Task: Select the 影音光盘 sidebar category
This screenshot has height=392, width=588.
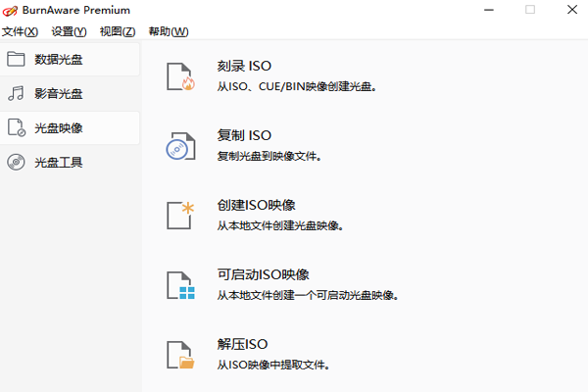Action: [x=70, y=93]
